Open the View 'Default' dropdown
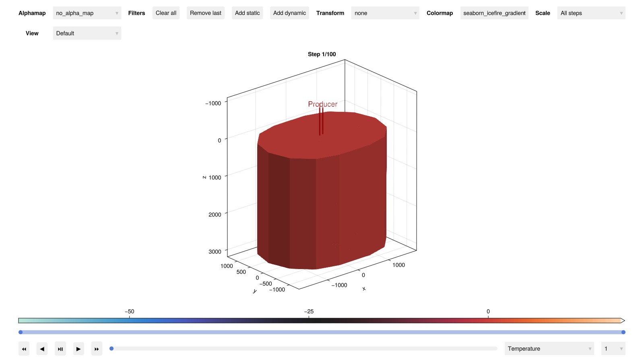This screenshot has height=362, width=644. click(87, 33)
